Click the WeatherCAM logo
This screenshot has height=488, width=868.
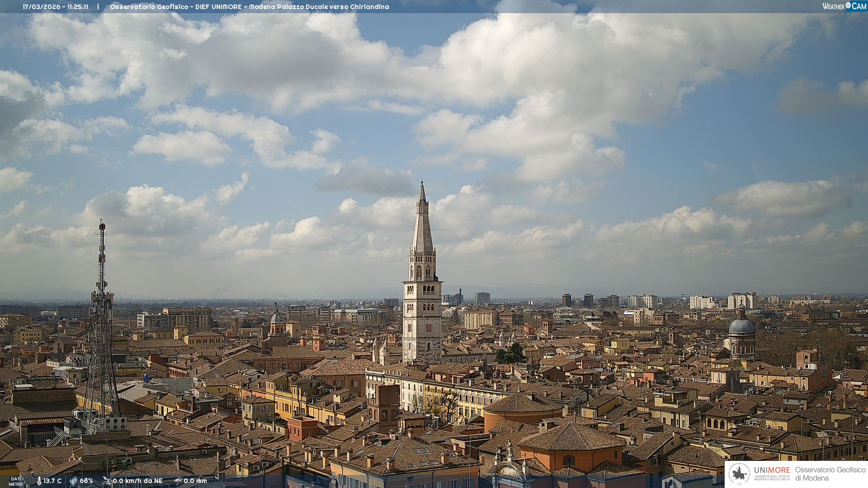click(x=844, y=6)
